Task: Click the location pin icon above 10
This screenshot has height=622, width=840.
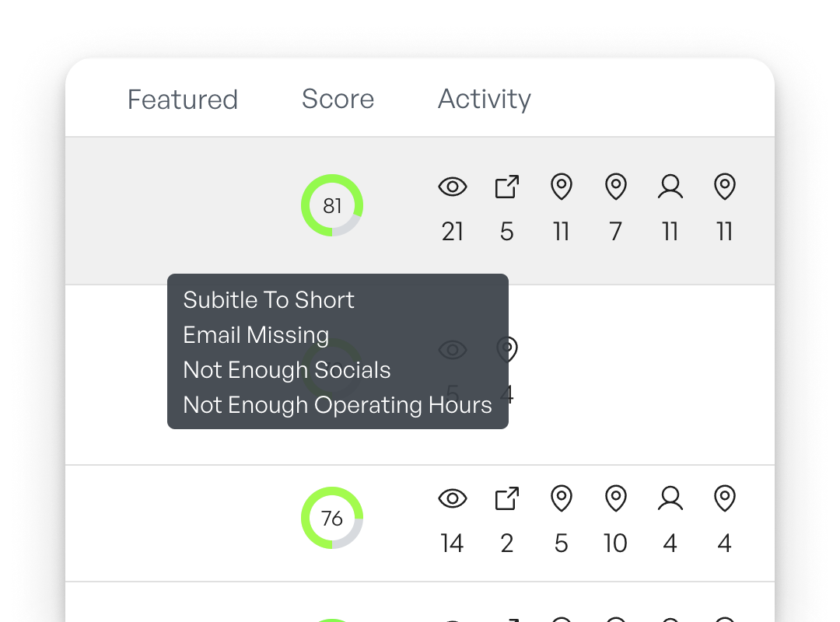Action: 616,499
